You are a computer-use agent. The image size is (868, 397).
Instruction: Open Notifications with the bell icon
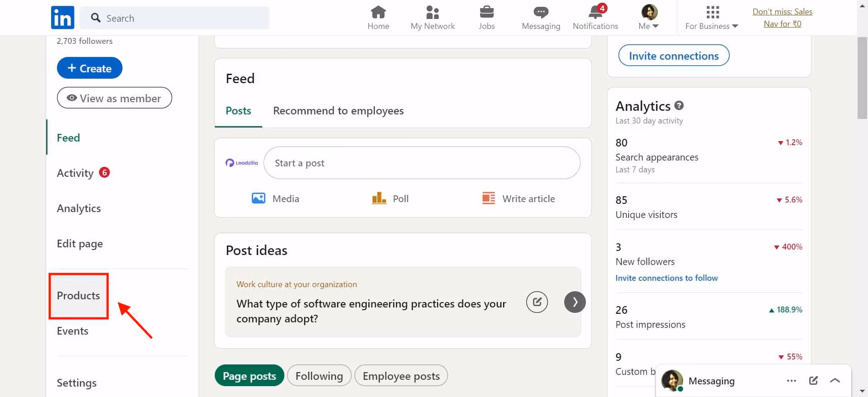click(595, 18)
